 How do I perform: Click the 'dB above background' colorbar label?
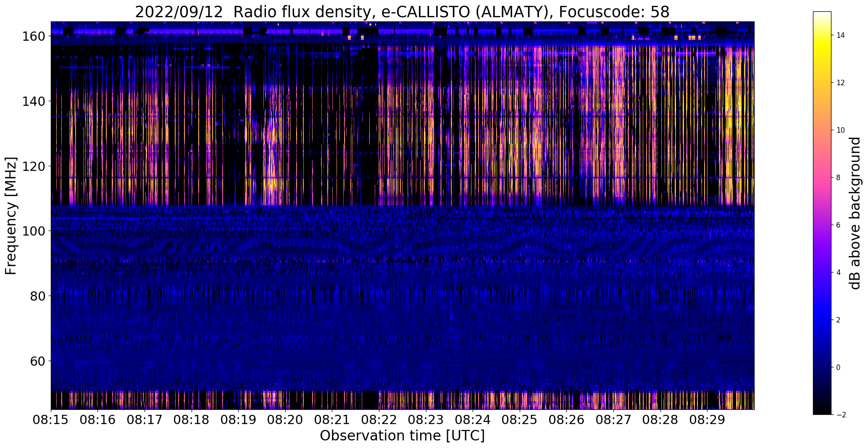click(x=855, y=213)
